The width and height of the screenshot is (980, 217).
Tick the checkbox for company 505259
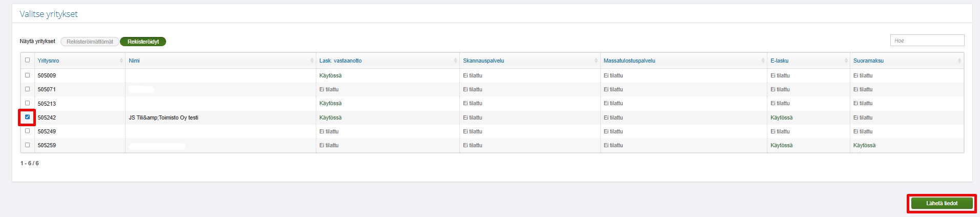click(28, 145)
